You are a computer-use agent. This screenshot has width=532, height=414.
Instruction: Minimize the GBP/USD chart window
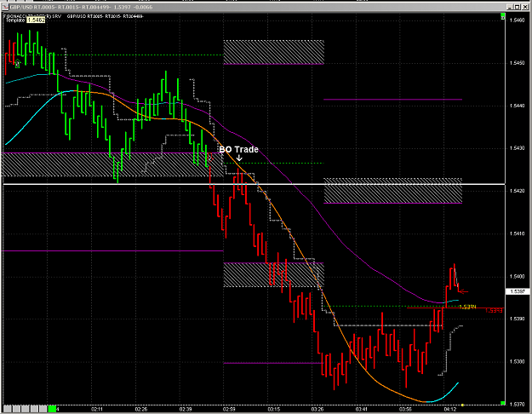(x=510, y=7)
